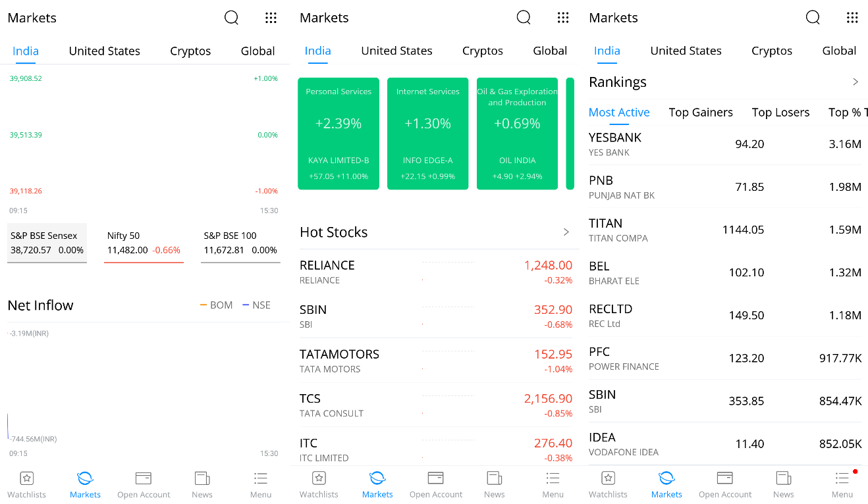Open search in the left Markets screen
Image resolution: width=868 pixels, height=504 pixels.
(231, 18)
